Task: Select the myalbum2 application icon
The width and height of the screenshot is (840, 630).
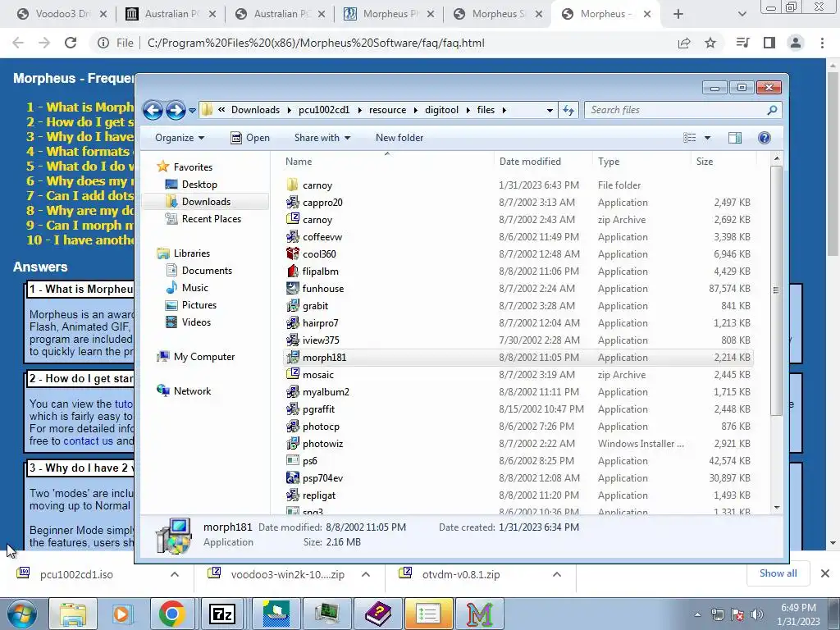Action: point(293,391)
